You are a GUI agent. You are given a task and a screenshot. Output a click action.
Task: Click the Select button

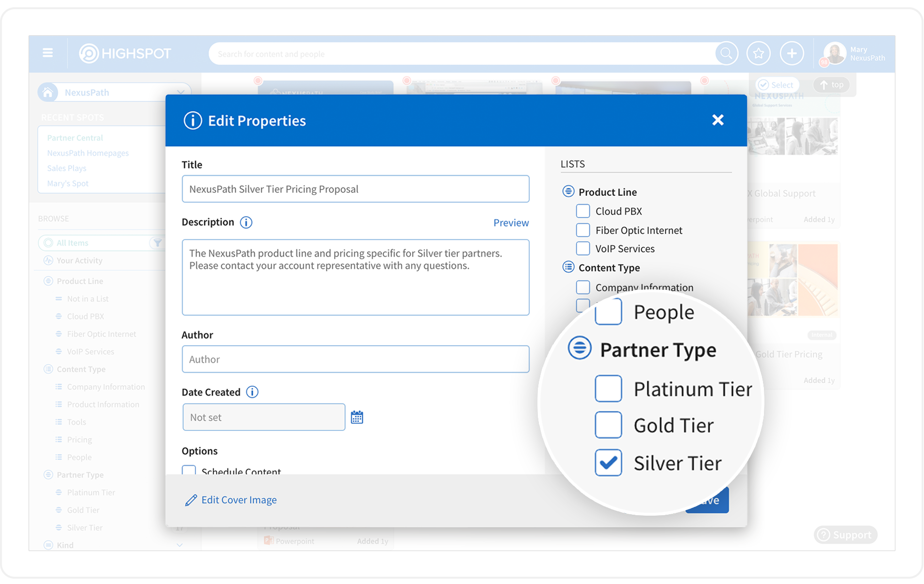click(x=777, y=85)
